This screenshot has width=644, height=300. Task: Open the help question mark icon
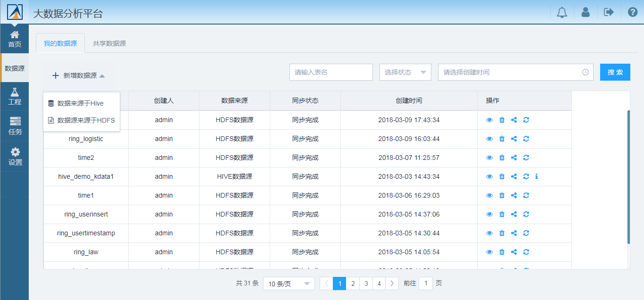(x=633, y=12)
